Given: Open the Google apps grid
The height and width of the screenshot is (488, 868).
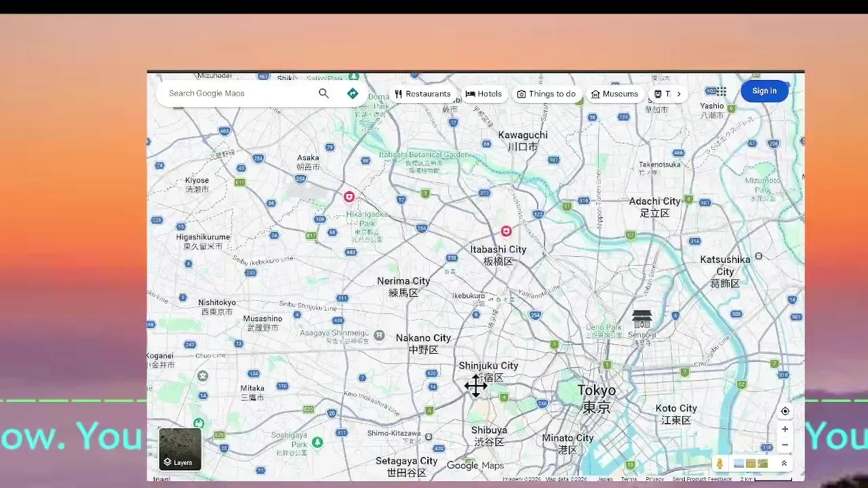Looking at the screenshot, I should tap(721, 91).
